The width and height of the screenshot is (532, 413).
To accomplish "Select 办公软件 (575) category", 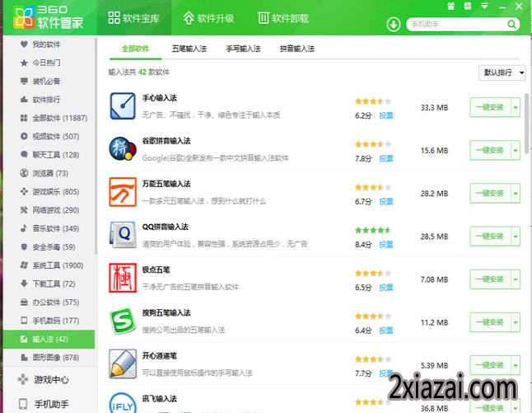I will [49, 303].
